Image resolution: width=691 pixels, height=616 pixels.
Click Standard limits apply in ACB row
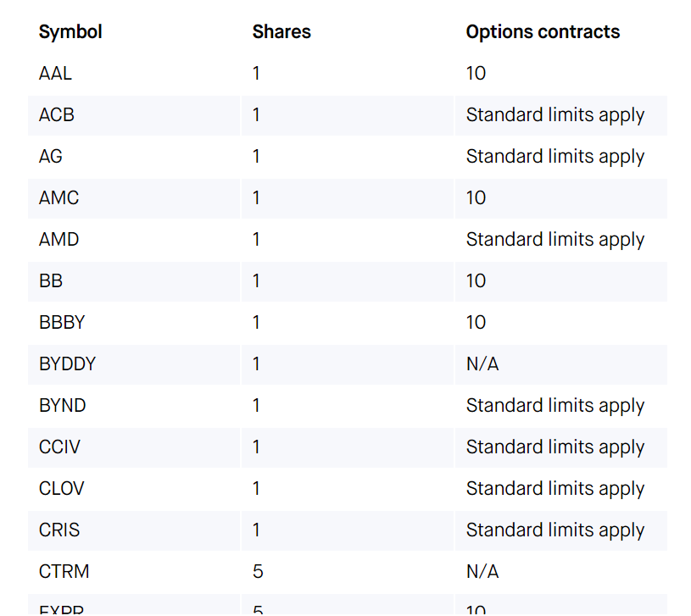tap(555, 115)
